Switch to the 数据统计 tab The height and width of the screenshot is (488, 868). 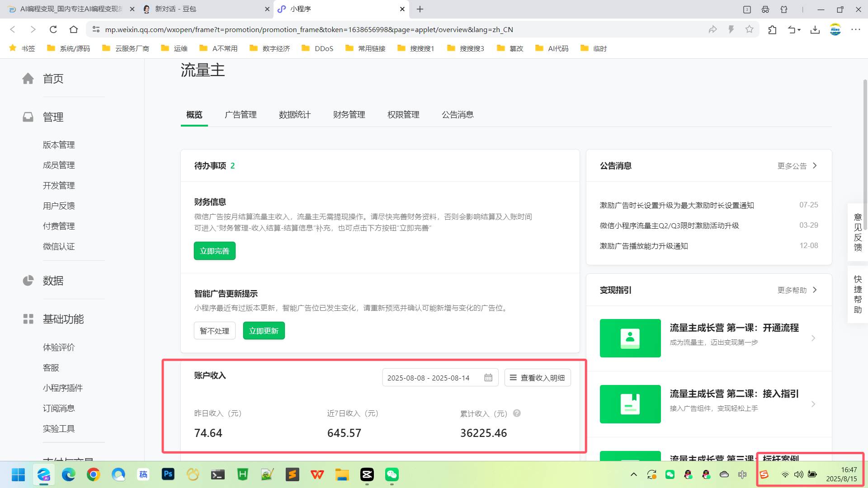(295, 115)
